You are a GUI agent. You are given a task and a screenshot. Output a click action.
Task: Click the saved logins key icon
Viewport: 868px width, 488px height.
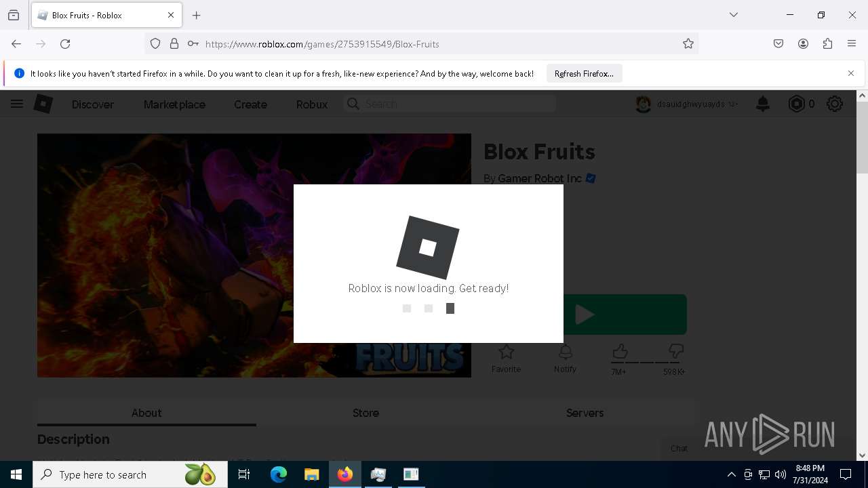193,43
